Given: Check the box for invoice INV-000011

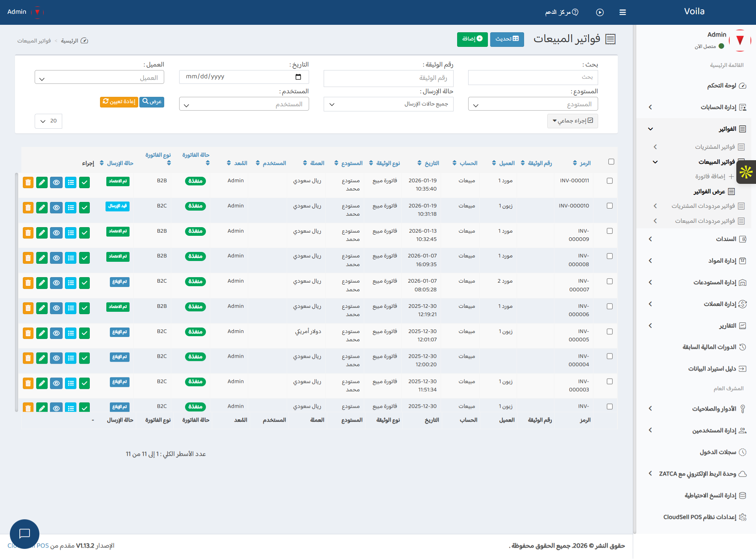Looking at the screenshot, I should pyautogui.click(x=610, y=181).
